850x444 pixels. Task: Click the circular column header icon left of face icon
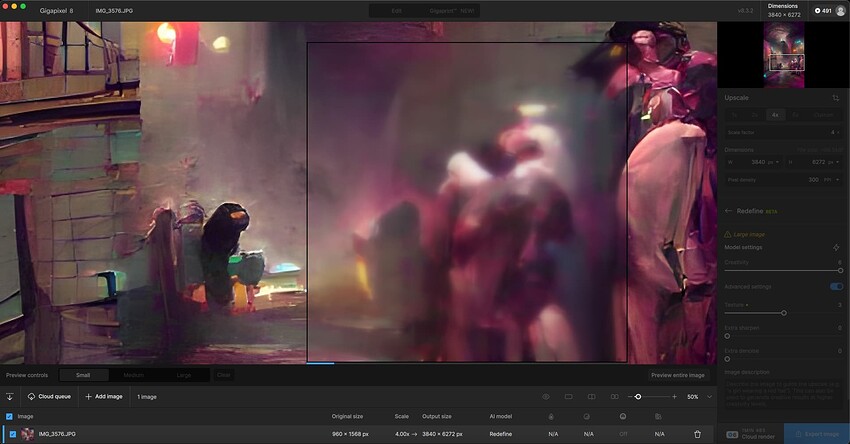pos(587,416)
